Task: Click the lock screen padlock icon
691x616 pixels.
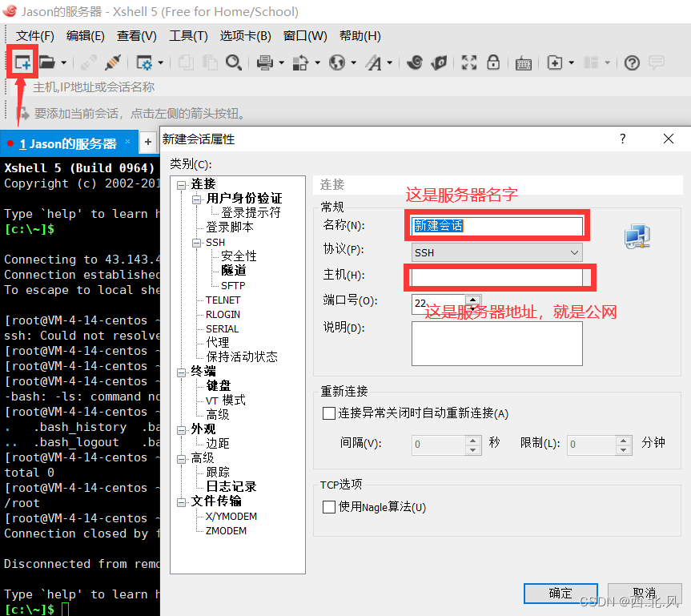Action: click(x=493, y=62)
